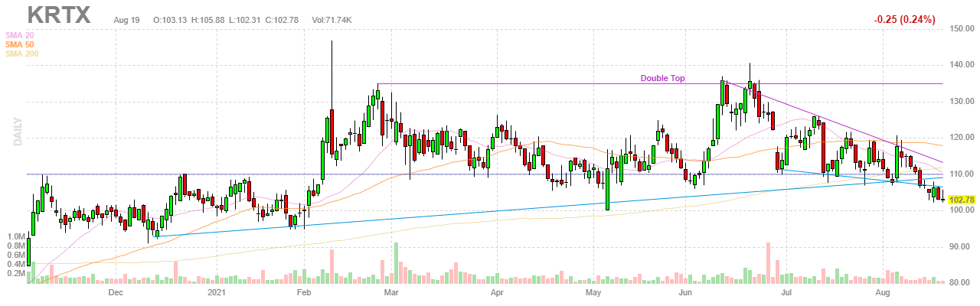This screenshot has height=306, width=980.
Task: Select the Double Top pattern label
Action: [662, 78]
